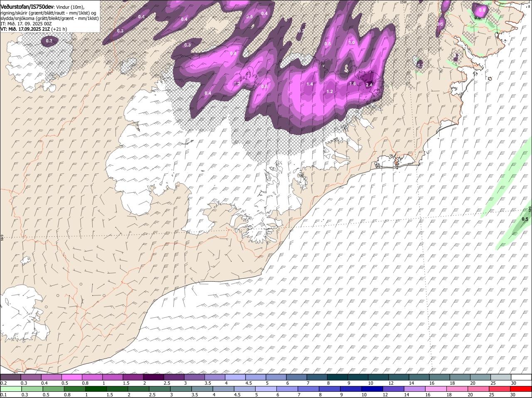Click the 'Vindur (10m)' header text

(x=70, y=7)
